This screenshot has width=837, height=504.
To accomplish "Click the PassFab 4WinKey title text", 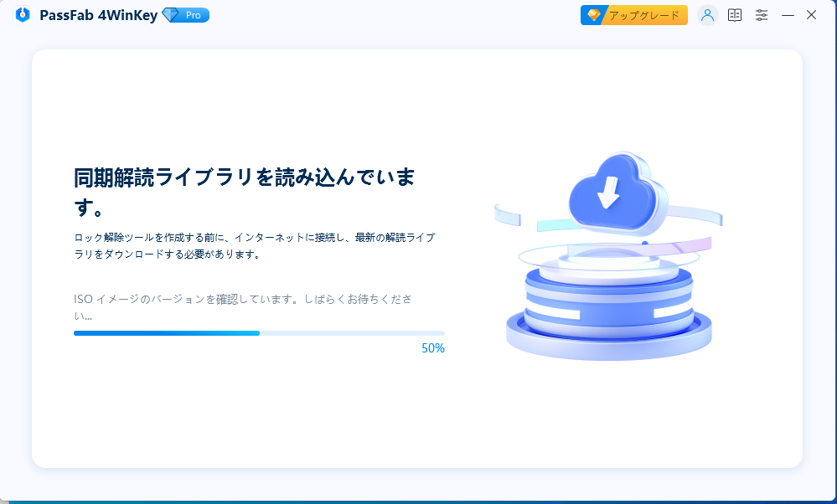I will coord(98,15).
